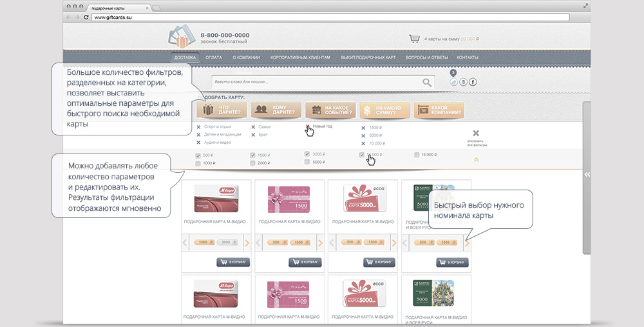
Task: Open Выкуп подарочных карт menu item
Action: (x=368, y=57)
